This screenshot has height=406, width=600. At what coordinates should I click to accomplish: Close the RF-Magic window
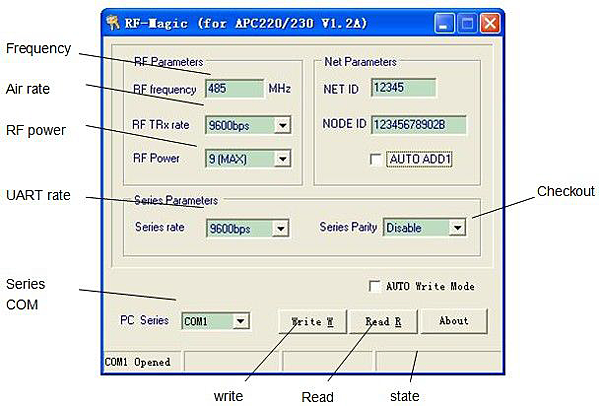(x=490, y=24)
